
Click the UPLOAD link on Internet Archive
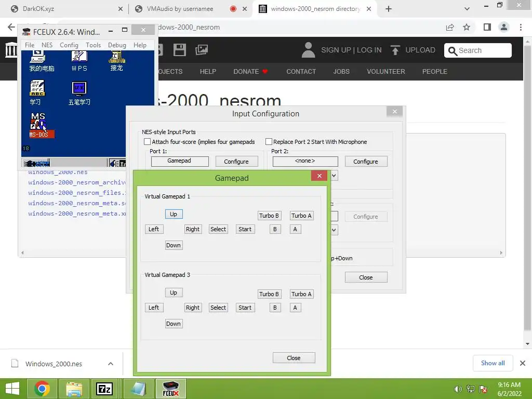(x=413, y=50)
